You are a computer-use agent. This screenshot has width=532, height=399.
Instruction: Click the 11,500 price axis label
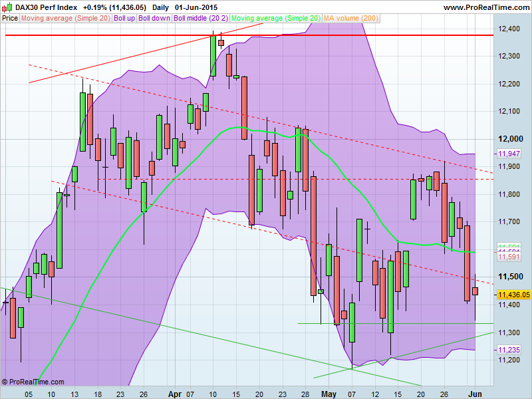click(x=511, y=277)
